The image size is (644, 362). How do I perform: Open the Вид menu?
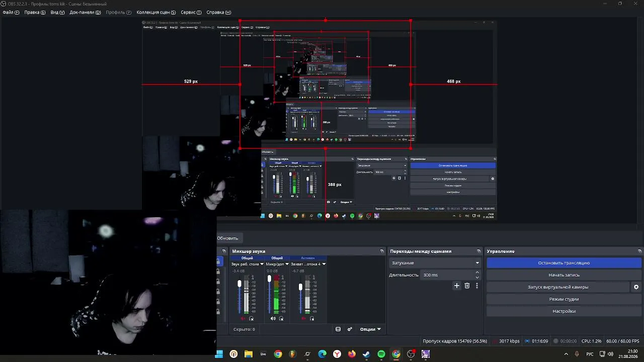pos(58,12)
